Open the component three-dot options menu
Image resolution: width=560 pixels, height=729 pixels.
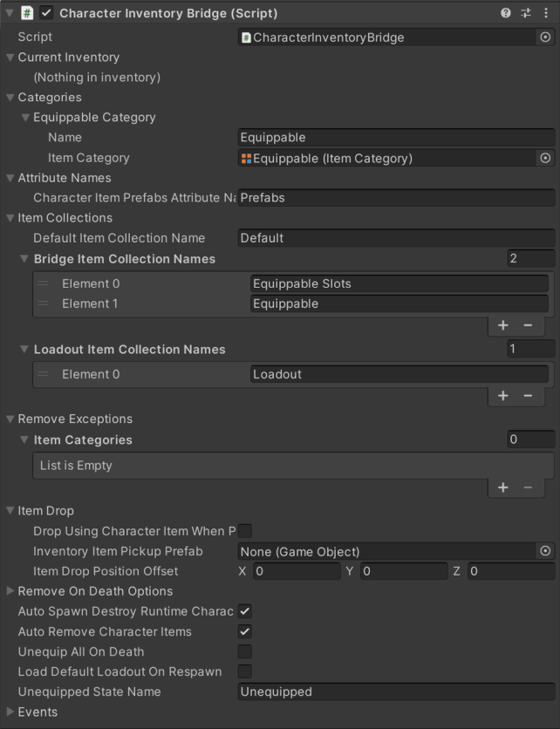[x=545, y=13]
